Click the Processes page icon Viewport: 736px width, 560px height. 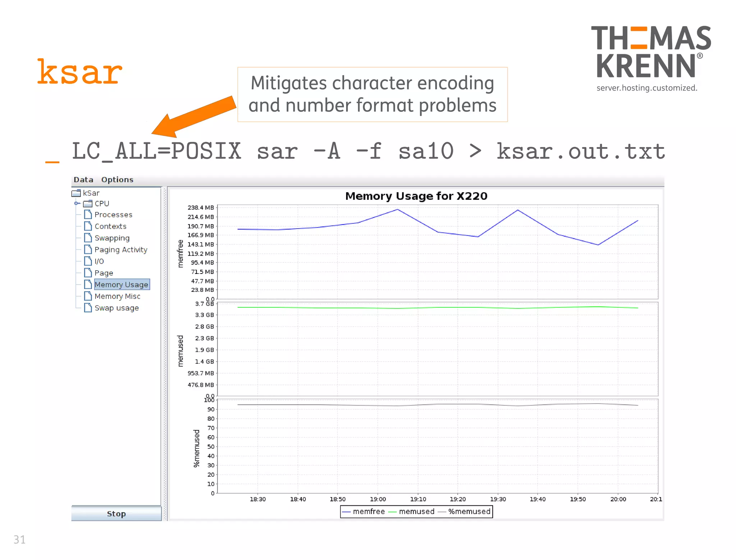(88, 215)
